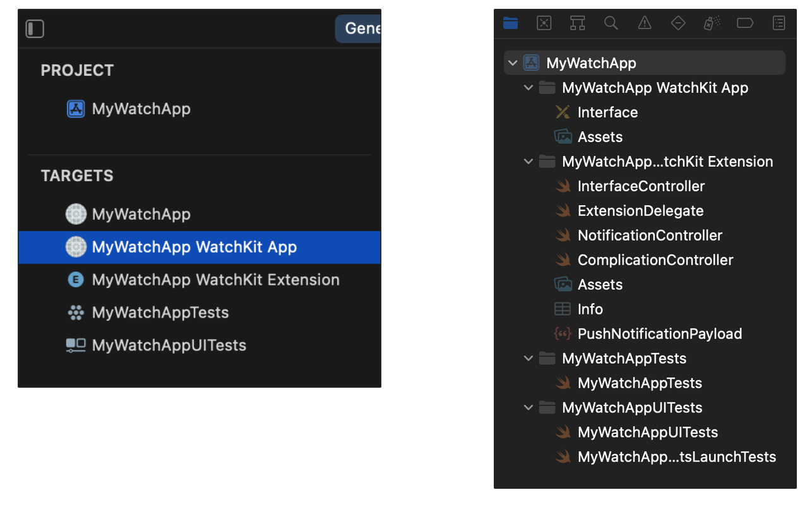The image size is (812, 509).
Task: Collapse the MyWatchAppTests group
Action: 528,359
